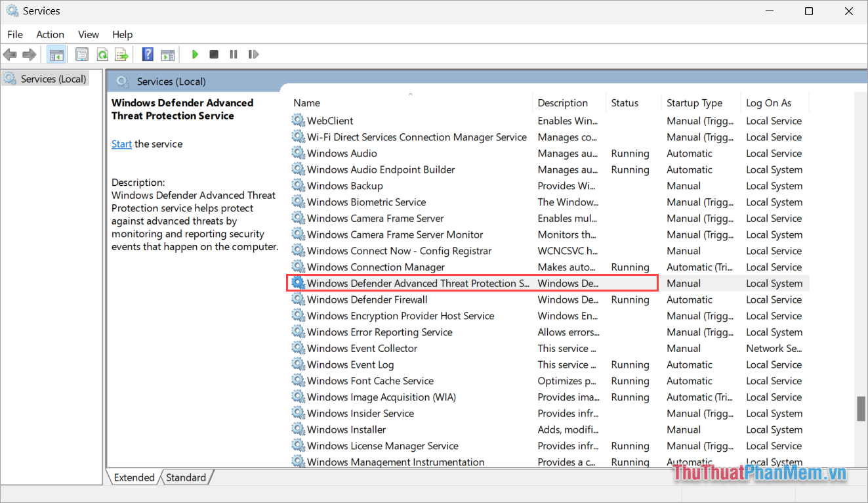
Task: Open the View menu
Action: coord(88,34)
